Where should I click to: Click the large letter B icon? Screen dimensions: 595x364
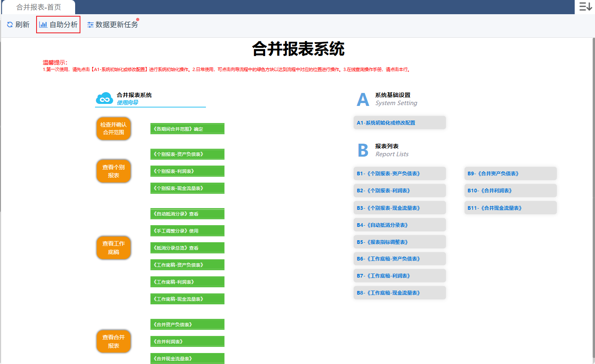click(x=363, y=151)
